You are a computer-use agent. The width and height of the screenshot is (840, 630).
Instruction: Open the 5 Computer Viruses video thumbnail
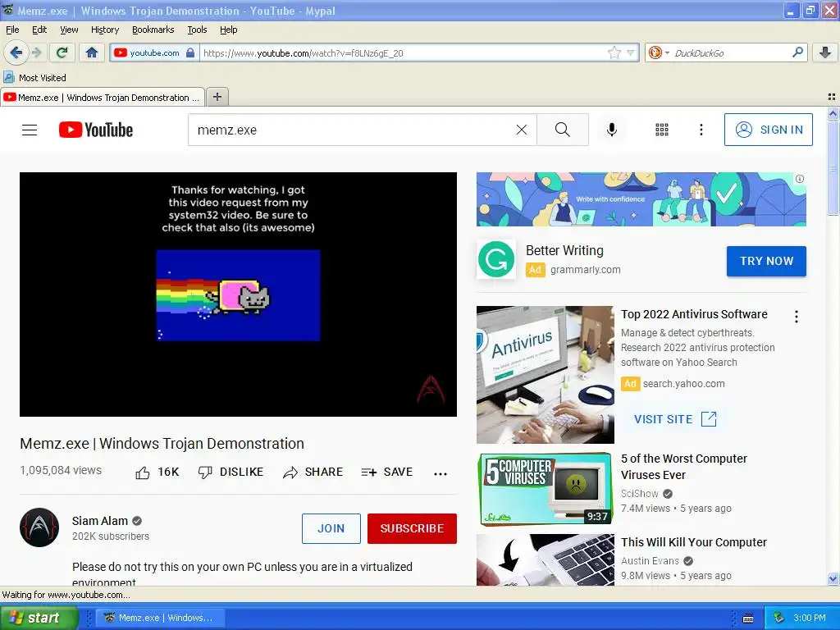tap(546, 489)
